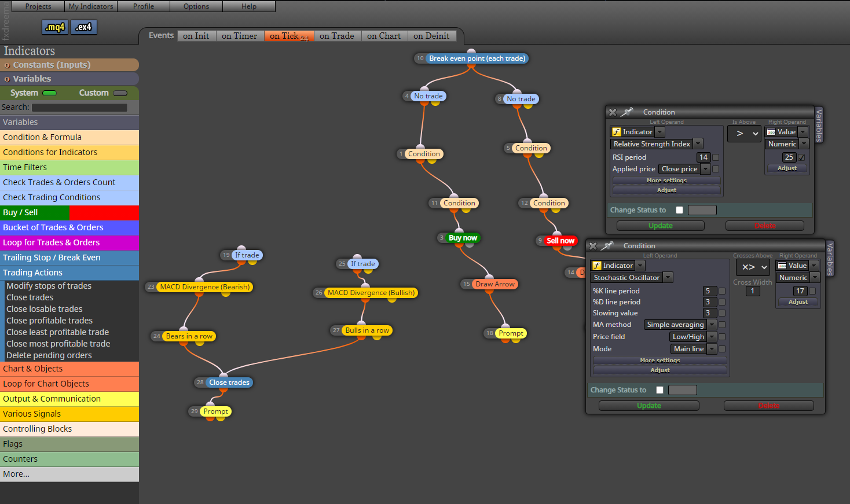Open the Low/High price field dropdown
The height and width of the screenshot is (504, 850).
pyautogui.click(x=693, y=337)
